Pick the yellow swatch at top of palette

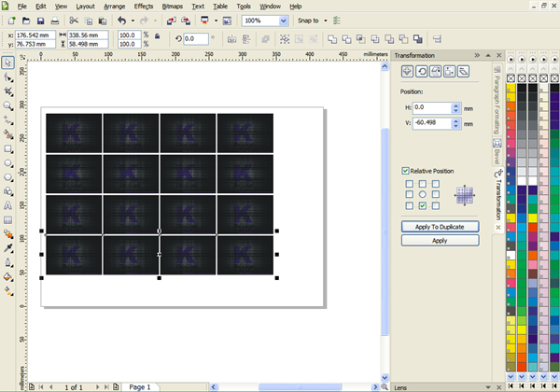(x=511, y=88)
